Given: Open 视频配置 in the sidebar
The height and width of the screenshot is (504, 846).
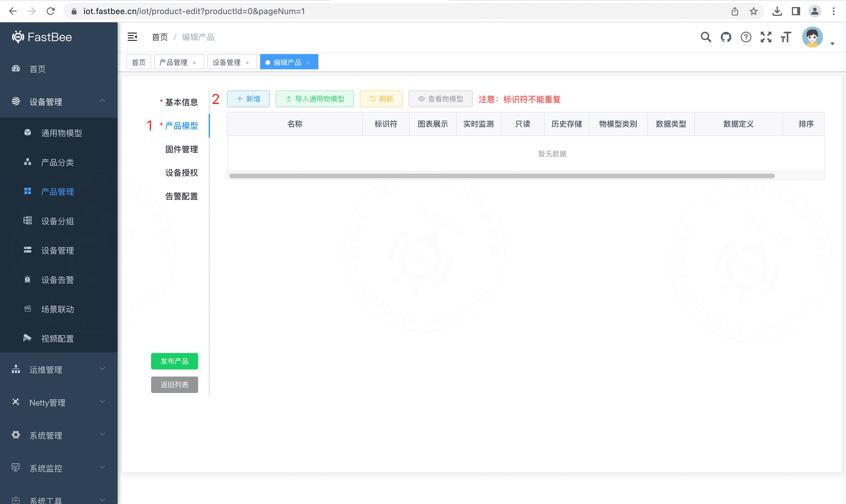Looking at the screenshot, I should 59,339.
